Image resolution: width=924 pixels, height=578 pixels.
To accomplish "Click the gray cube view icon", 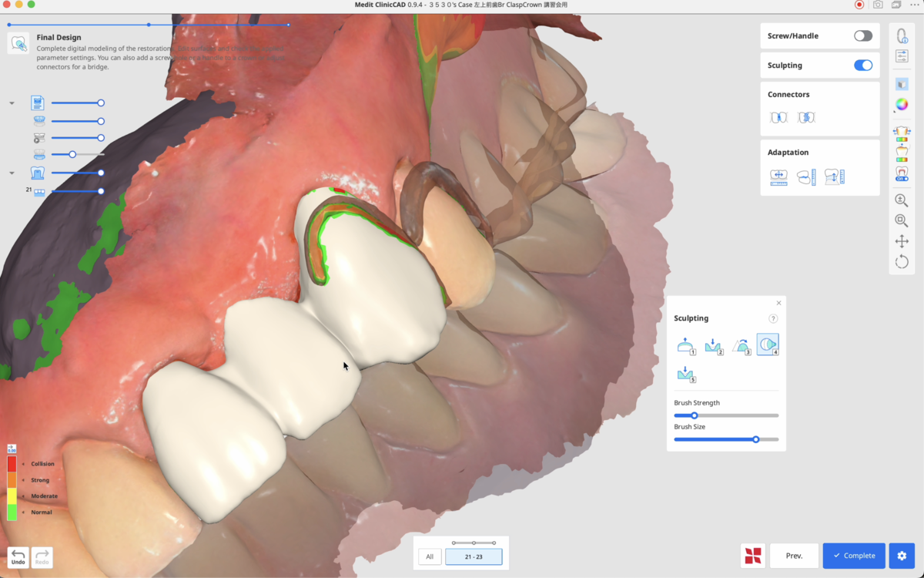I will click(902, 84).
